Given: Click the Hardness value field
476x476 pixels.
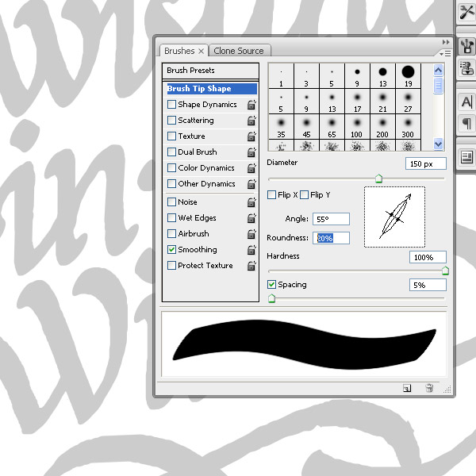Looking at the screenshot, I should (428, 257).
